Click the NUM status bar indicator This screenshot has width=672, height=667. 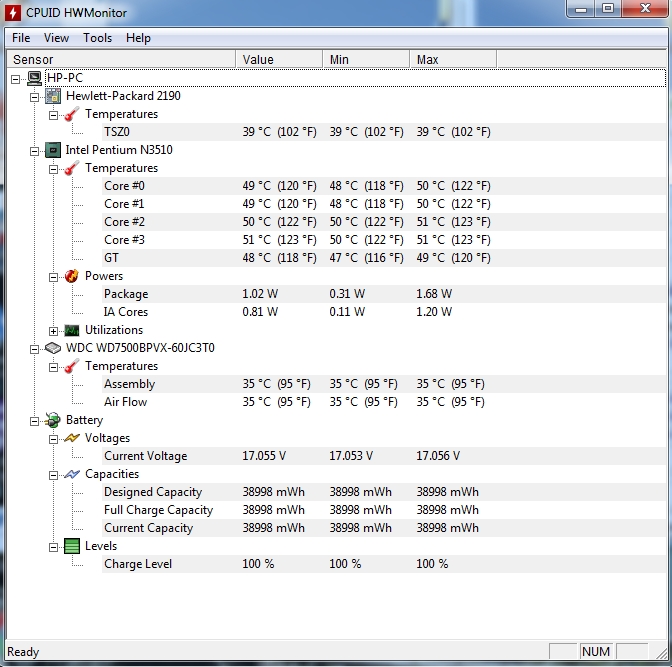click(x=596, y=652)
